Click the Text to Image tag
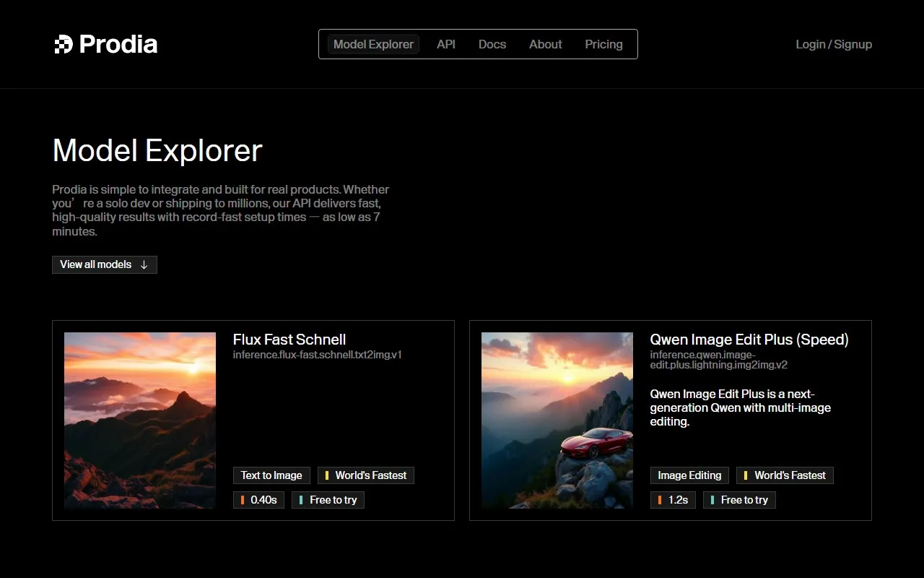This screenshot has height=578, width=924. (x=271, y=475)
